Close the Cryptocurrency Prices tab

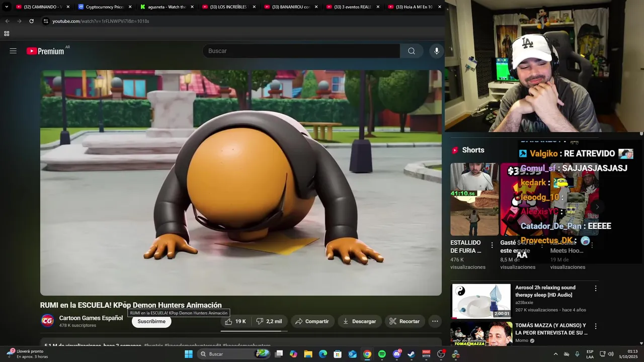pos(130,7)
